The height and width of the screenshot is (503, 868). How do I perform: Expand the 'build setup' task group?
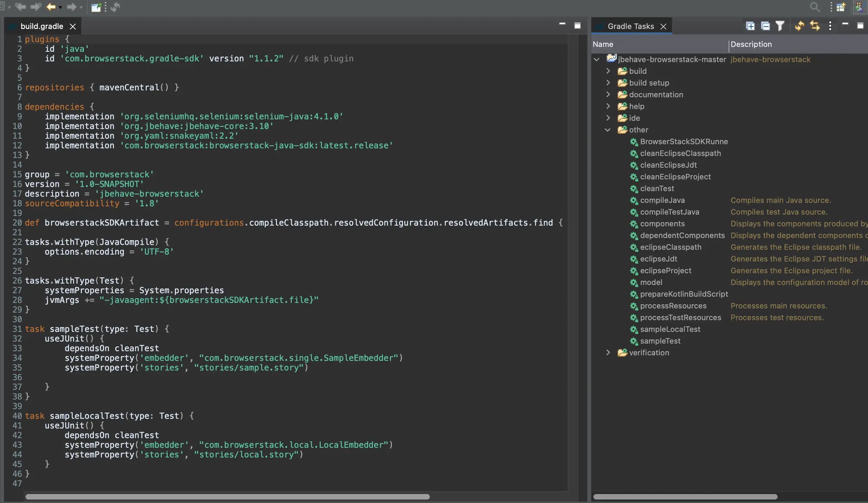[x=608, y=83]
